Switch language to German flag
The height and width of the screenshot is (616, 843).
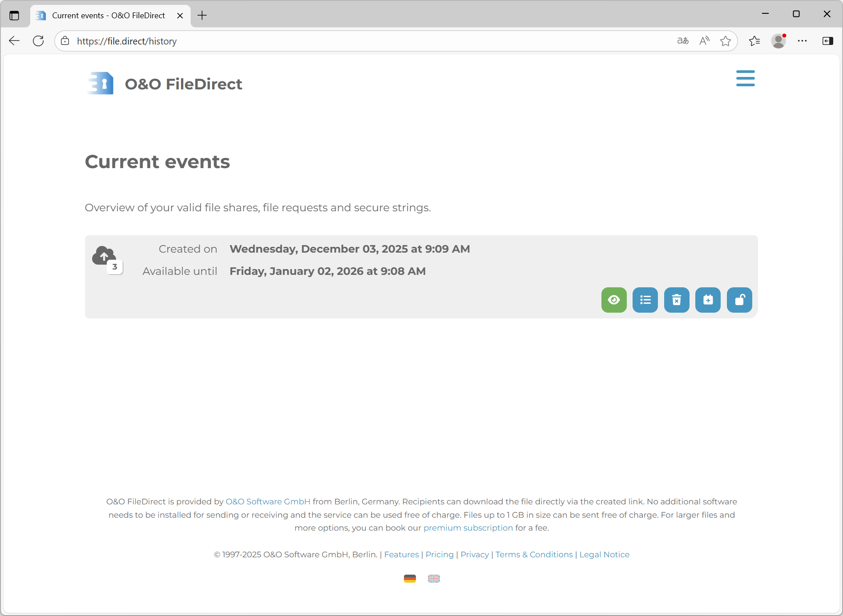tap(410, 578)
